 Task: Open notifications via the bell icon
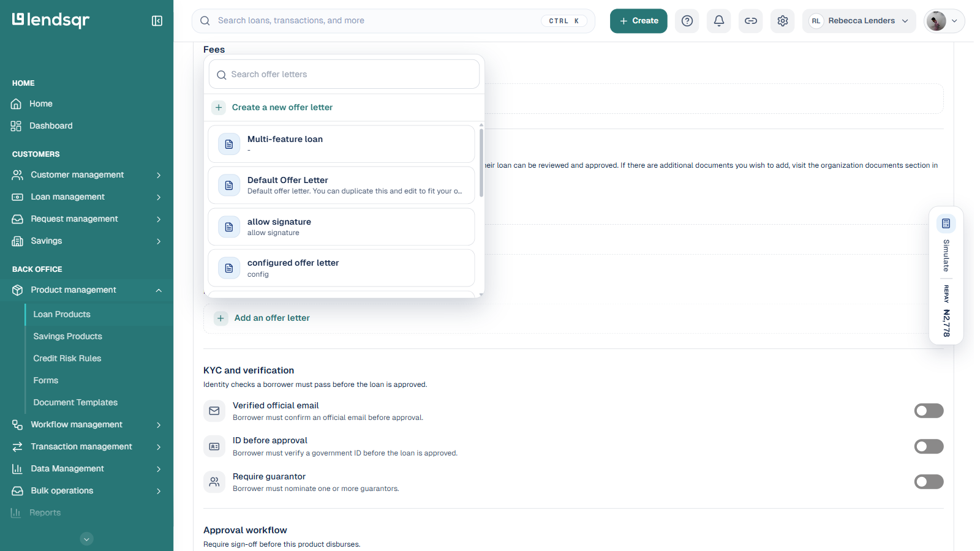coord(719,21)
